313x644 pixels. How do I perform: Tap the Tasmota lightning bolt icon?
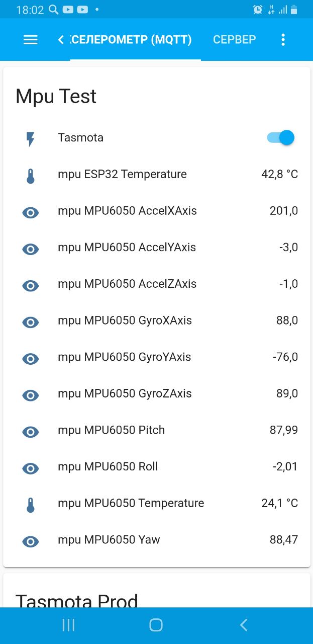[x=31, y=139]
